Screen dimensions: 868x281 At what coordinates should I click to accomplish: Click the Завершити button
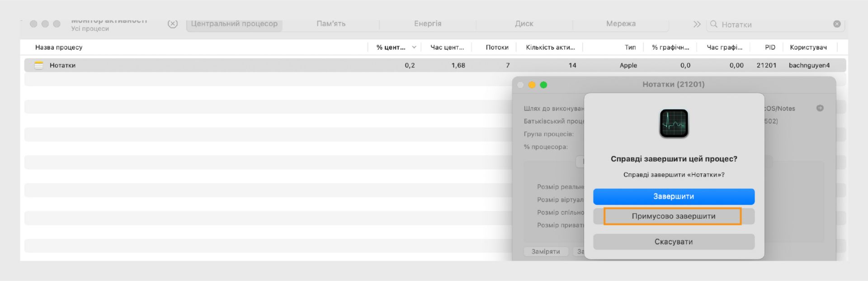pos(674,196)
